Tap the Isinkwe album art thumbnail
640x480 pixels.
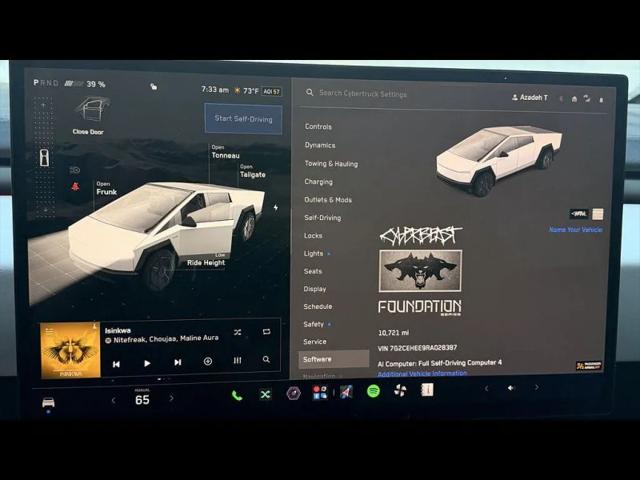coord(70,350)
